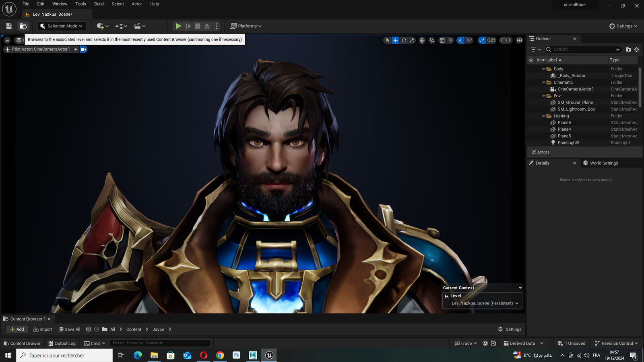Toggle world or local coordinate globe icon
The width and height of the screenshot is (644, 362).
[x=422, y=40]
